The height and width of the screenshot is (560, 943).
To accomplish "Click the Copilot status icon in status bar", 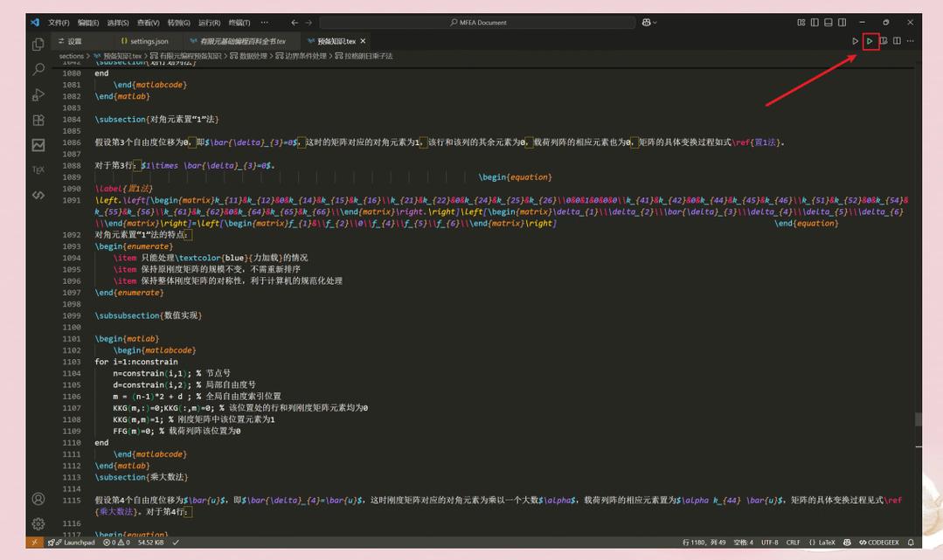I will point(847,543).
